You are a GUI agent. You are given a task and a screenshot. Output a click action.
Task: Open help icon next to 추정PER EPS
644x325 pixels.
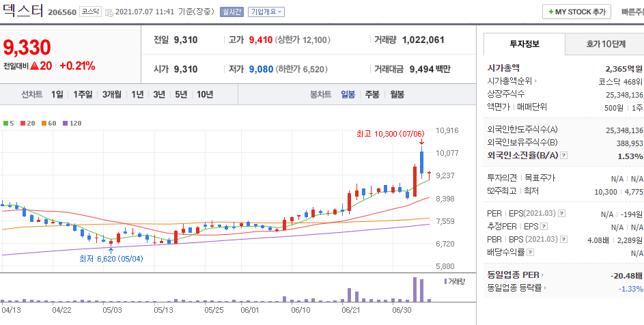[x=544, y=227]
